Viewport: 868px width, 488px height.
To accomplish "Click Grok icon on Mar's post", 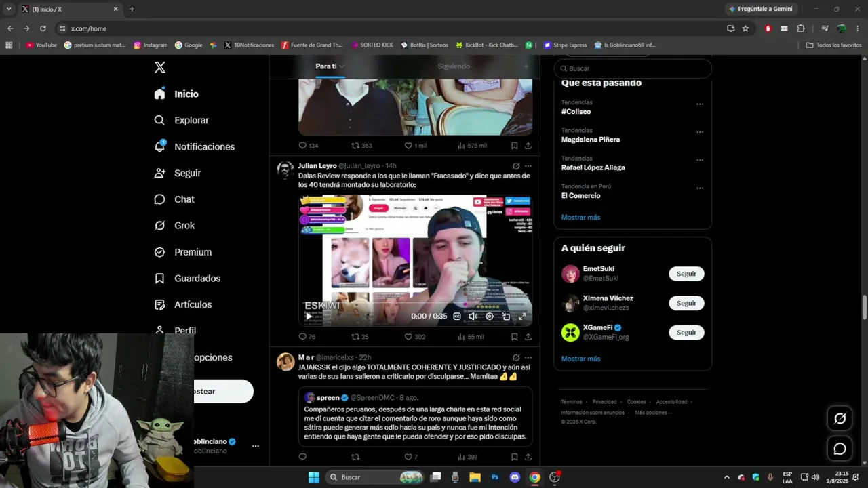I will [x=516, y=357].
